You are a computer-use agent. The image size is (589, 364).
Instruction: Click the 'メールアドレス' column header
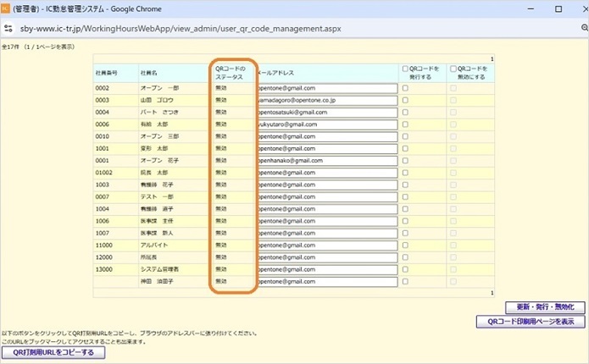tap(275, 73)
